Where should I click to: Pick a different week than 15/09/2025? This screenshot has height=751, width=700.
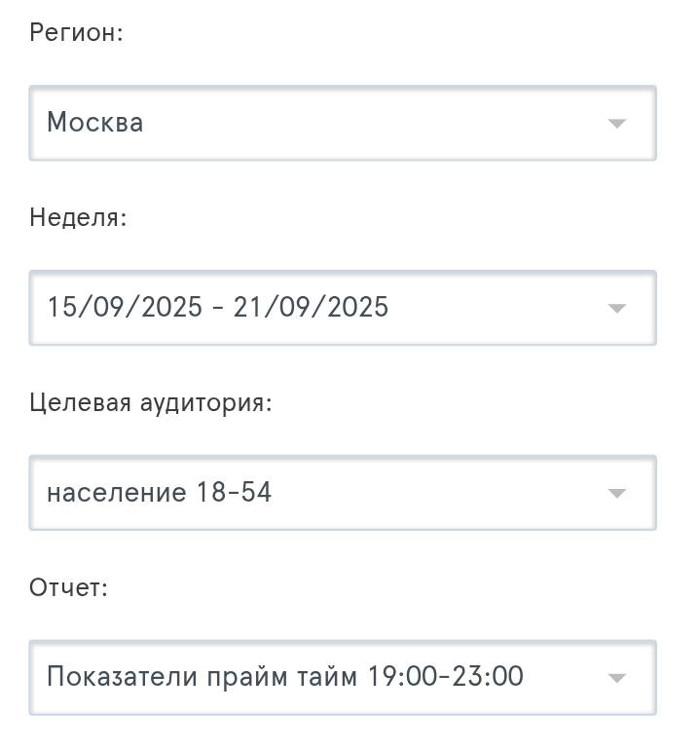point(343,309)
